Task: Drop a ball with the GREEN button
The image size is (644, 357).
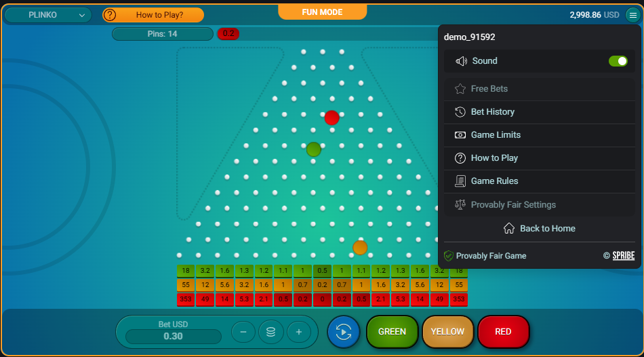Action: pyautogui.click(x=393, y=332)
